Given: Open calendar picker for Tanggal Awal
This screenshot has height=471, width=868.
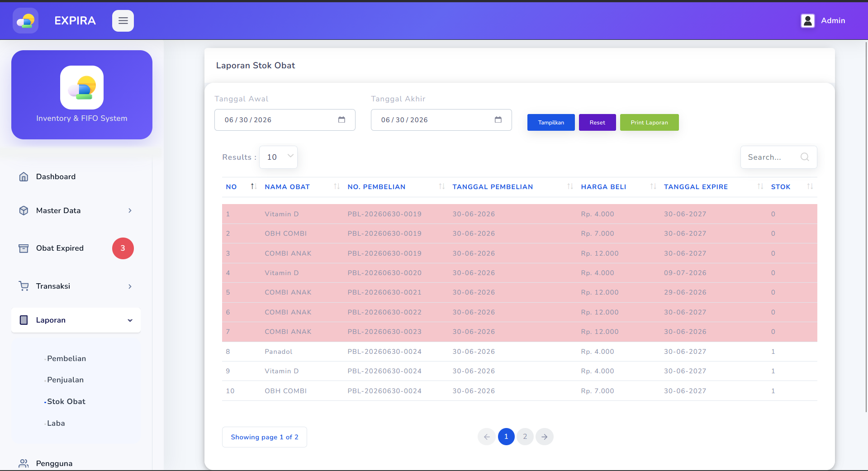Looking at the screenshot, I should (x=342, y=120).
